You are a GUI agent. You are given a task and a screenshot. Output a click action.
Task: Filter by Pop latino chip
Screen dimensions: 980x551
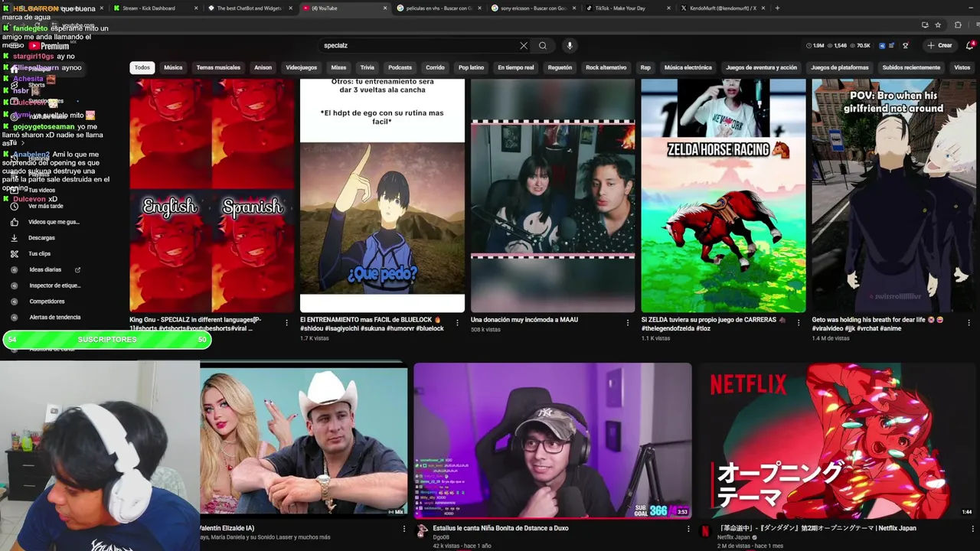pos(471,67)
